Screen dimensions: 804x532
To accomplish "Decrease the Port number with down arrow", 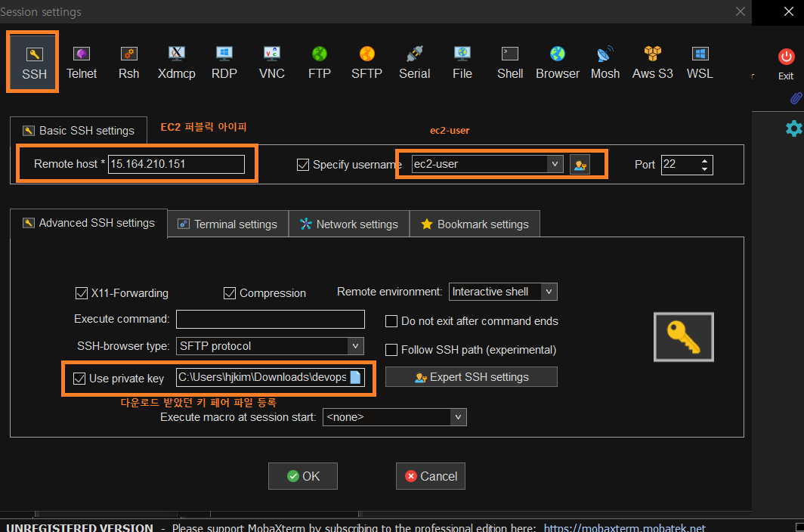I will pos(704,169).
